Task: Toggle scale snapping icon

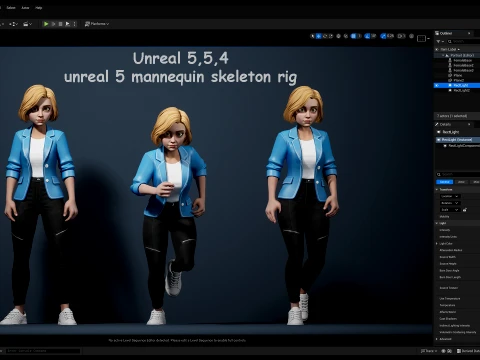Action: coord(383,36)
